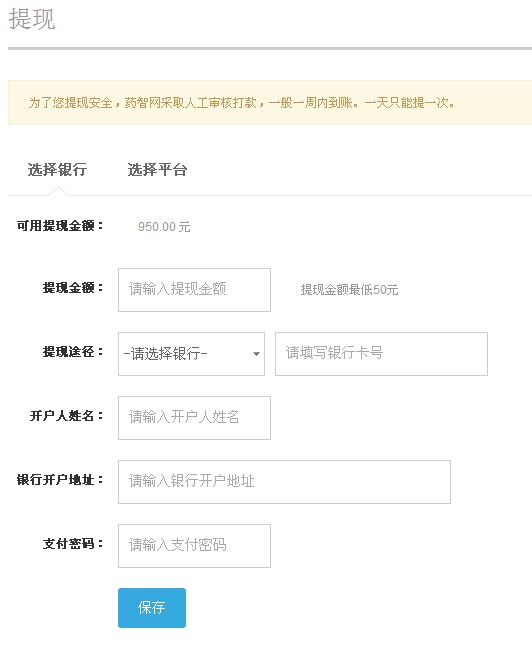This screenshot has width=532, height=647.
Task: Click the 提现 page heading
Action: pos(32,19)
